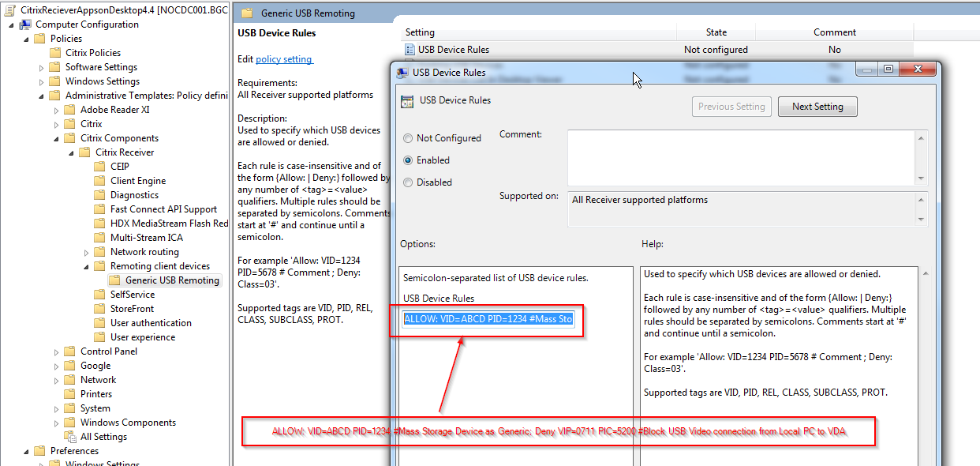Click the Printers folder icon
Screen dimensions: 980x466
(69, 394)
